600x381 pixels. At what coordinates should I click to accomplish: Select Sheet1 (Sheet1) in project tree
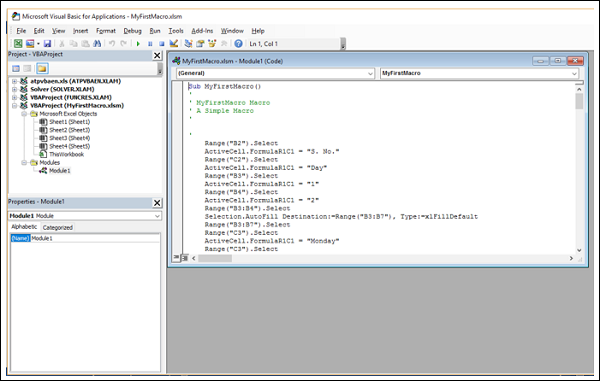click(69, 122)
